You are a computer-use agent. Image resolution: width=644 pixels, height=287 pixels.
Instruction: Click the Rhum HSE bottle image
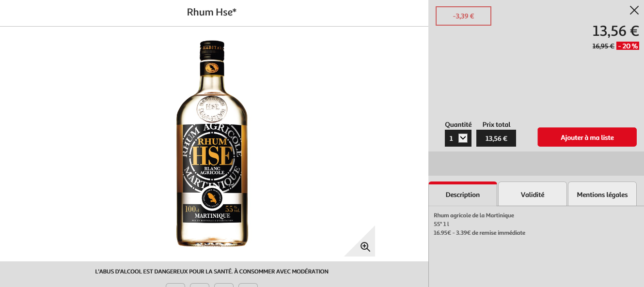click(212, 144)
